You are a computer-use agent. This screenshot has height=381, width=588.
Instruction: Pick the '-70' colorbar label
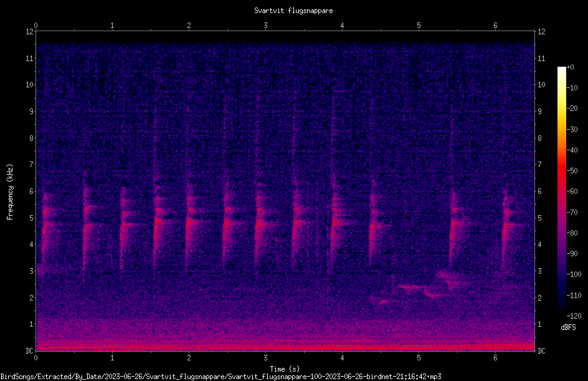(x=572, y=213)
